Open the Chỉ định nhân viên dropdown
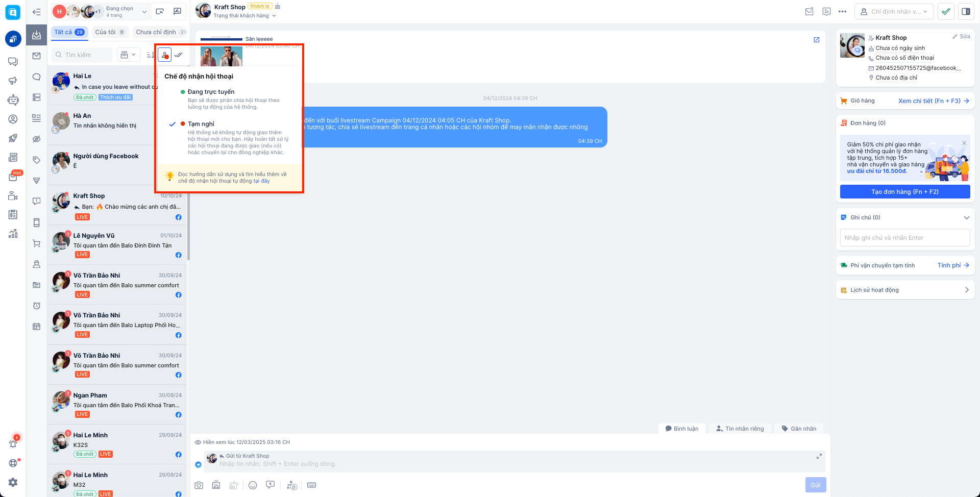The width and height of the screenshot is (980, 497). (894, 12)
